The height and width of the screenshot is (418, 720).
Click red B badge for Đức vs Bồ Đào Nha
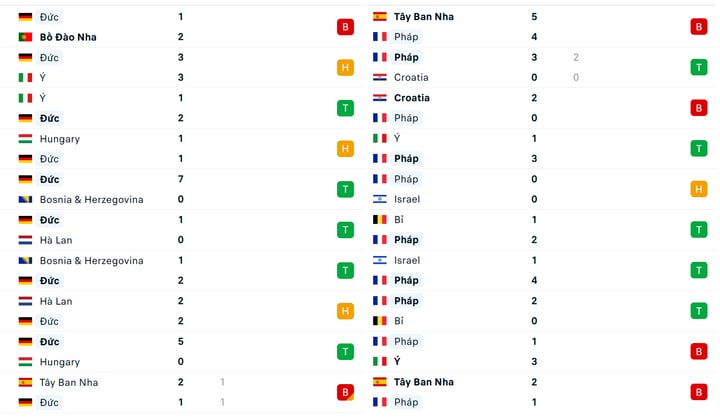pyautogui.click(x=345, y=27)
